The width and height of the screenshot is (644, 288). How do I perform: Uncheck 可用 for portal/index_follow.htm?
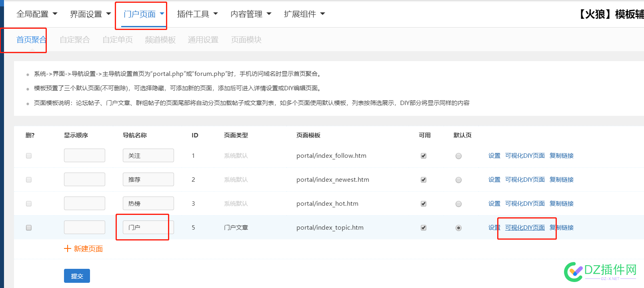tap(424, 156)
